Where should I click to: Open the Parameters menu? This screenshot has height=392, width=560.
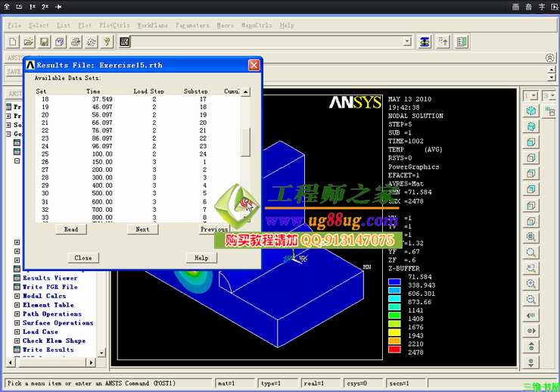[x=192, y=25]
